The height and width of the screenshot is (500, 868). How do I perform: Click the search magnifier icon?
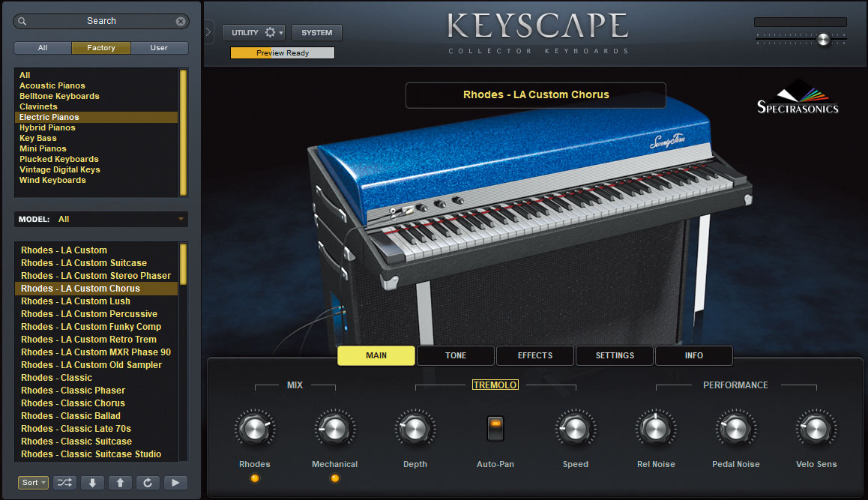coord(22,21)
